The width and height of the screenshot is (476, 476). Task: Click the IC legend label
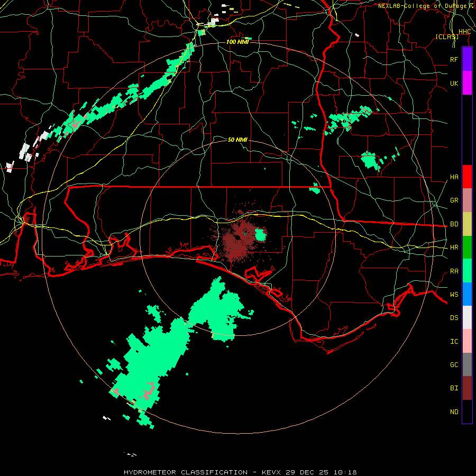454,342
